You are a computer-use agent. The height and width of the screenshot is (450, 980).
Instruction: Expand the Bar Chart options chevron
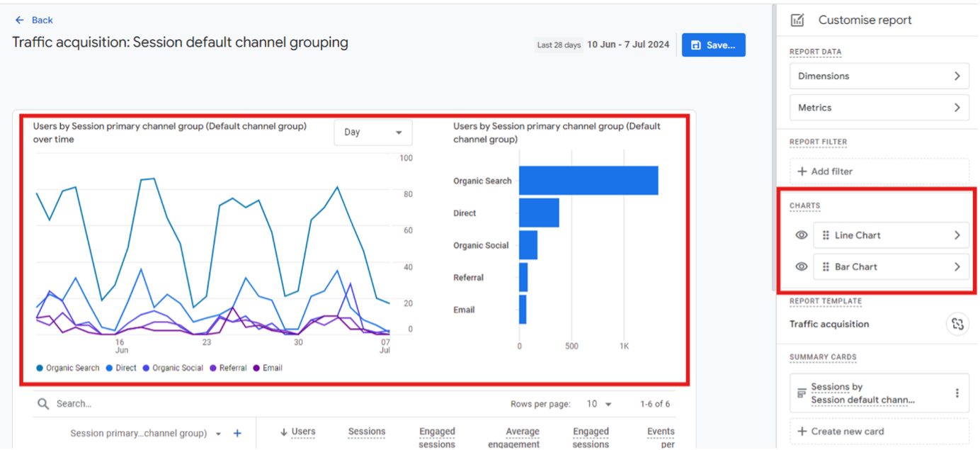tap(957, 267)
